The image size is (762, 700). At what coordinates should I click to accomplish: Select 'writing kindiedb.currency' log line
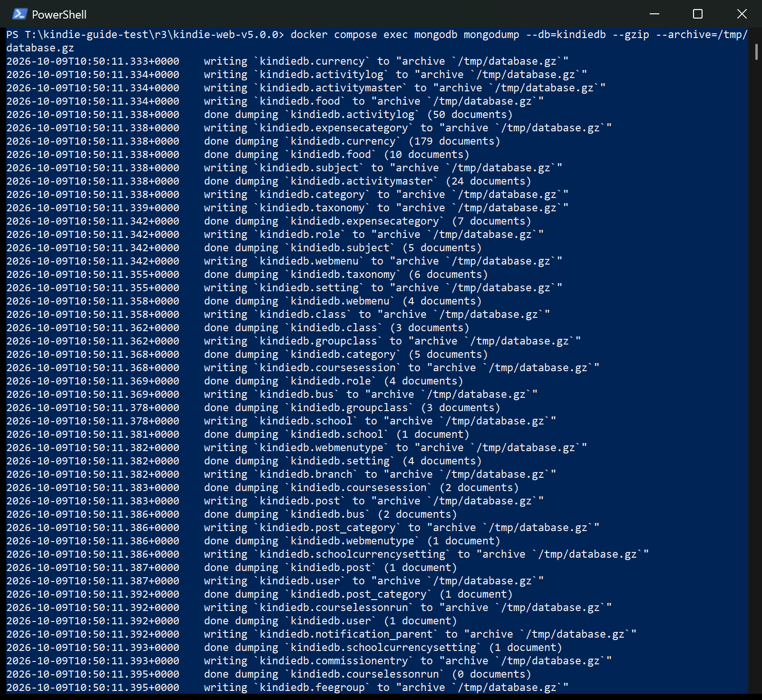coord(287,61)
